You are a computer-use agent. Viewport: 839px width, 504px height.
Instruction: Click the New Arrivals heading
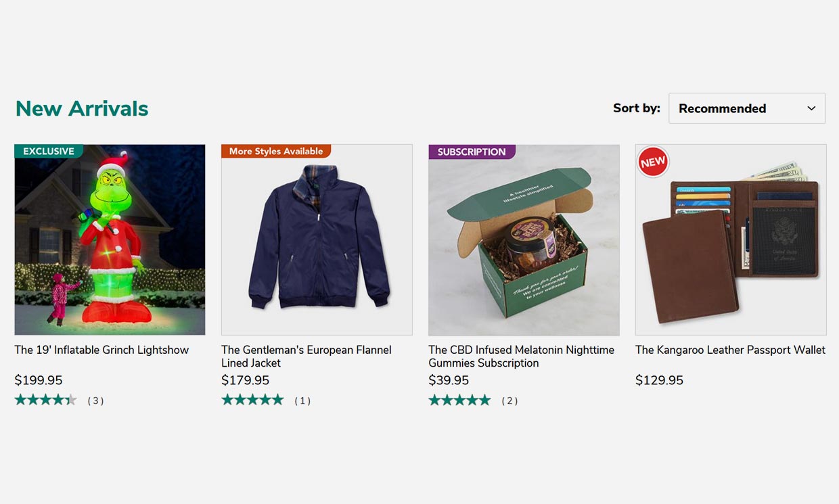pos(82,108)
